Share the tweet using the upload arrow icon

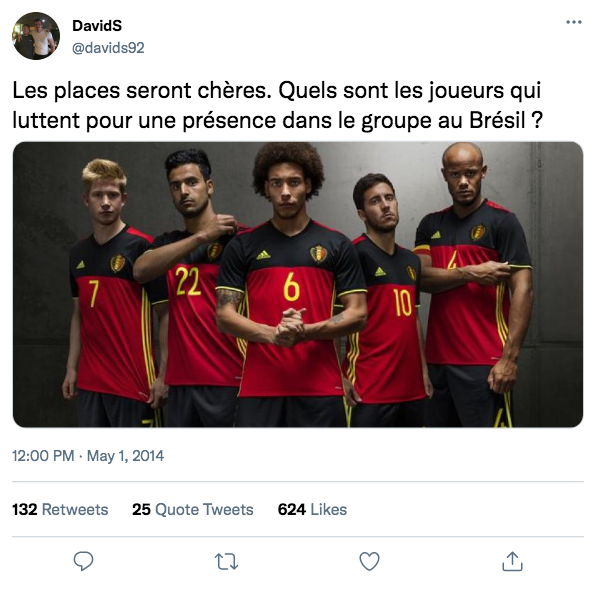click(x=512, y=561)
